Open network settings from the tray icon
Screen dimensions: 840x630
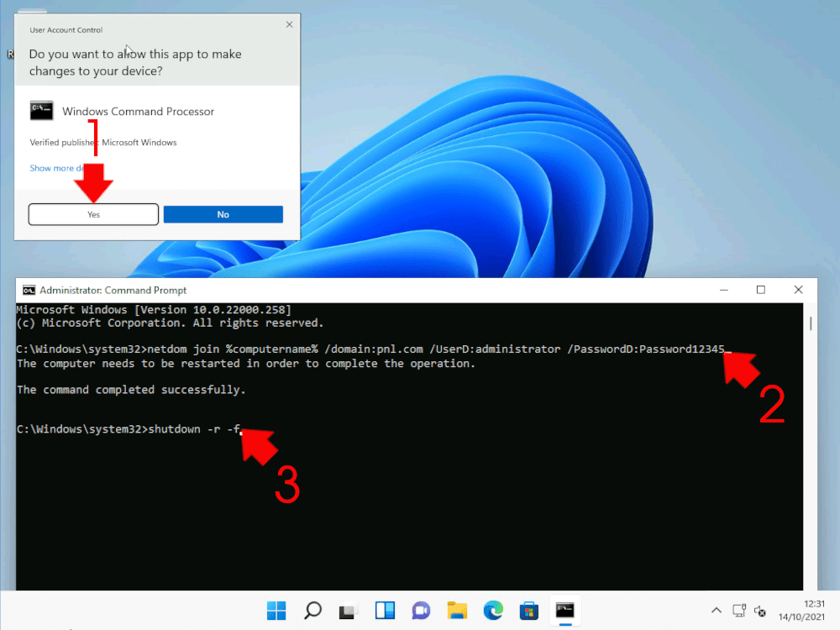739,611
